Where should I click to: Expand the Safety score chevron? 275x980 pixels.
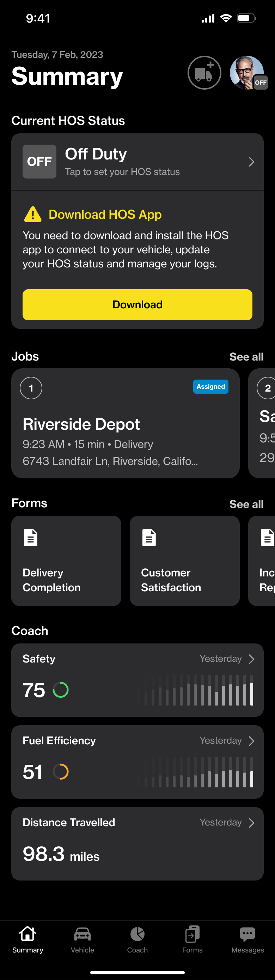click(x=251, y=659)
